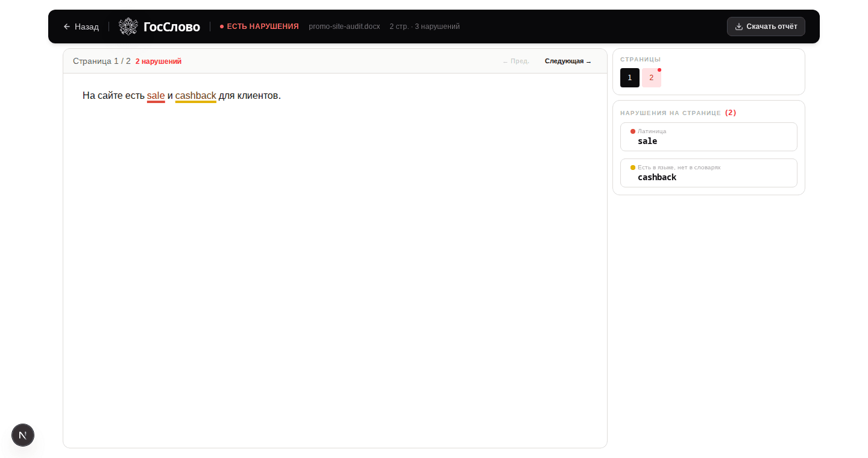
Task: Click the ГосСлово title text
Action: pyautogui.click(x=172, y=27)
